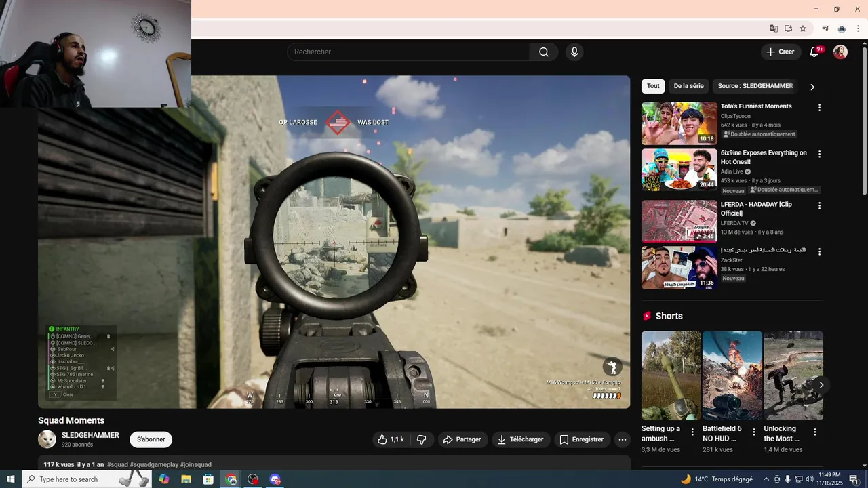Image resolution: width=868 pixels, height=488 pixels.
Task: Dislike the Squad Moments video
Action: [421, 439]
